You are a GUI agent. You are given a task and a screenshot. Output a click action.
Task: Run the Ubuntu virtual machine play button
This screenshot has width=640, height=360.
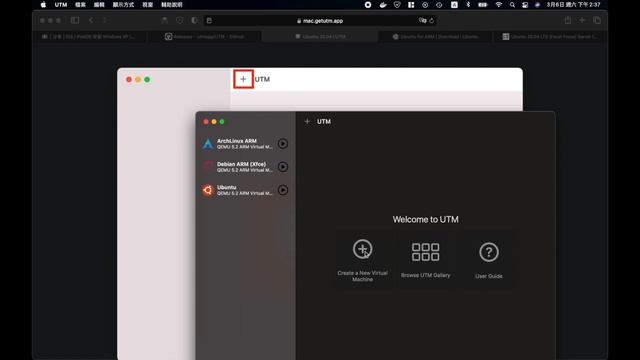[282, 190]
